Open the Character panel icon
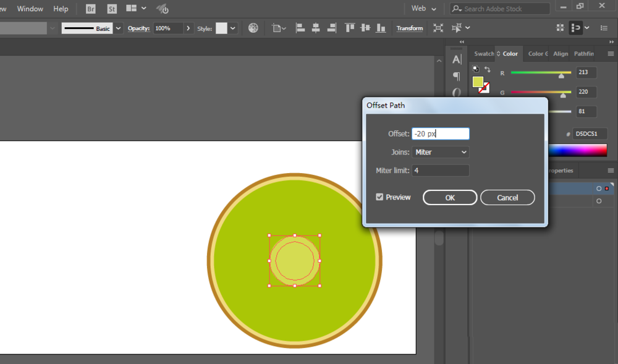 click(457, 59)
